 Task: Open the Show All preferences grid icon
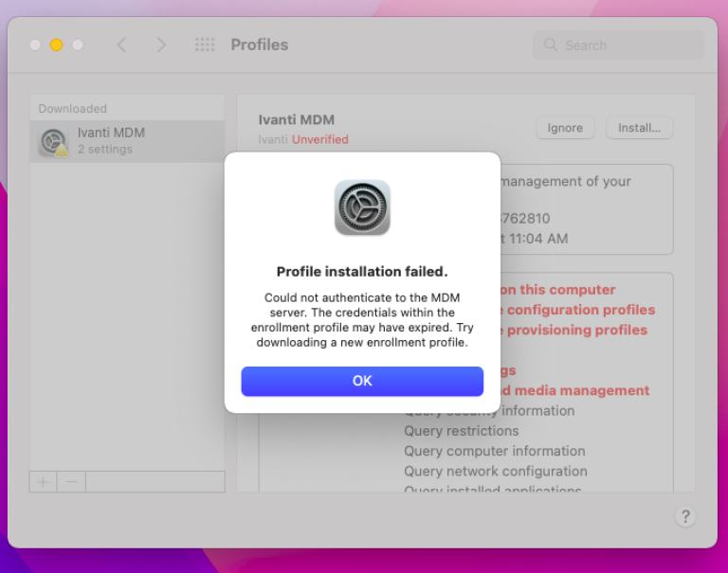click(x=205, y=45)
